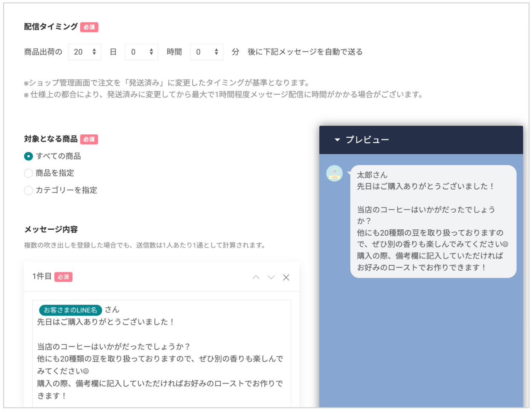
Task: Click the preview chat bubble message
Action: pos(433,221)
